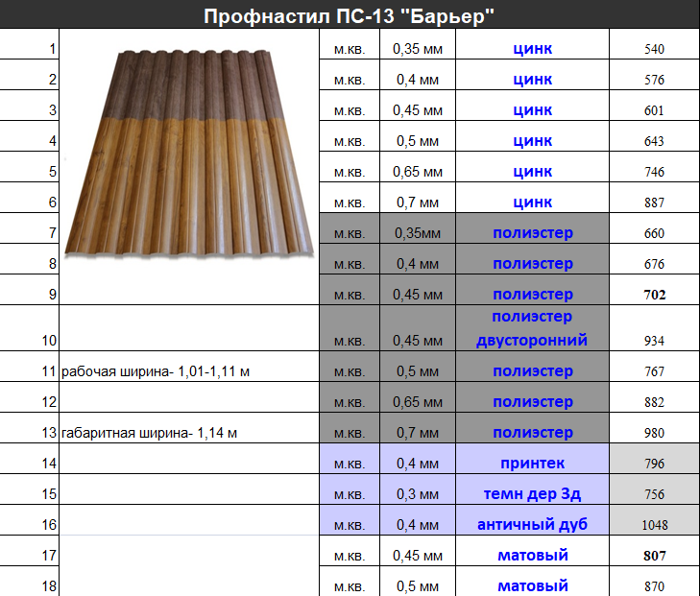This screenshot has height=596, width=700.
Task: Click thickness '0,7 мм' in row 13
Action: (418, 433)
